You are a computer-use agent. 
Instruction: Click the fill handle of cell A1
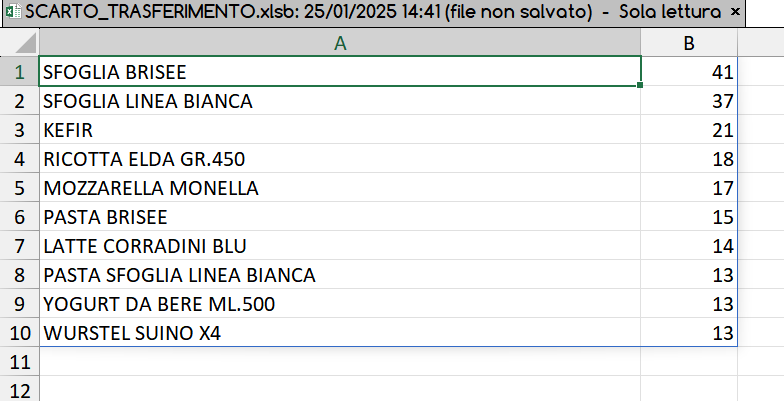tap(640, 86)
